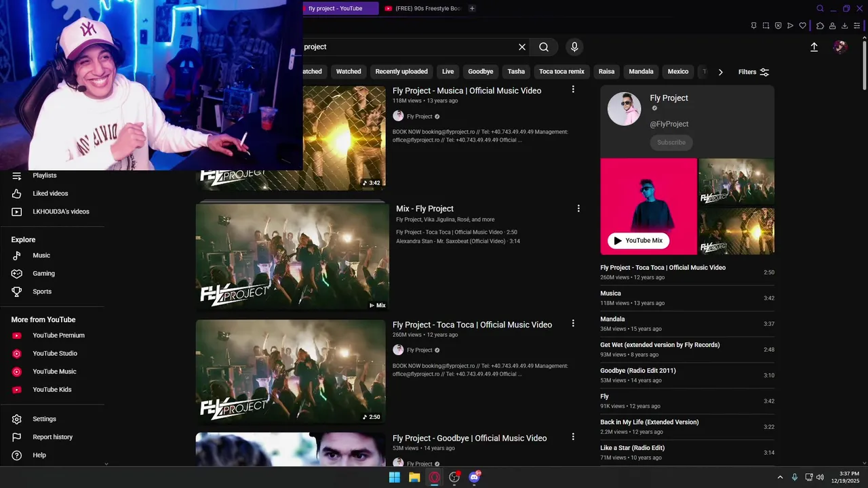Screen dimensions: 868x488
Task: Open Fly Project channel avatar in sidebar card
Action: (x=624, y=109)
